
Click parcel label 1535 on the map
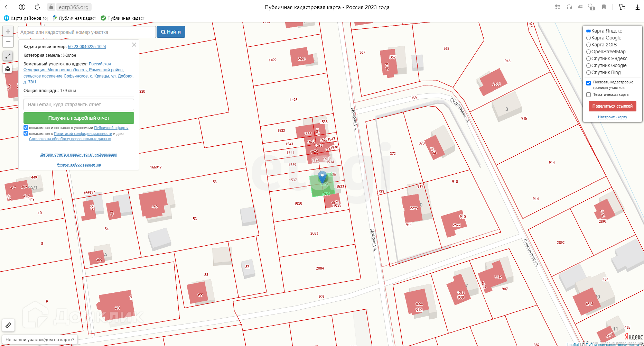coord(298,204)
